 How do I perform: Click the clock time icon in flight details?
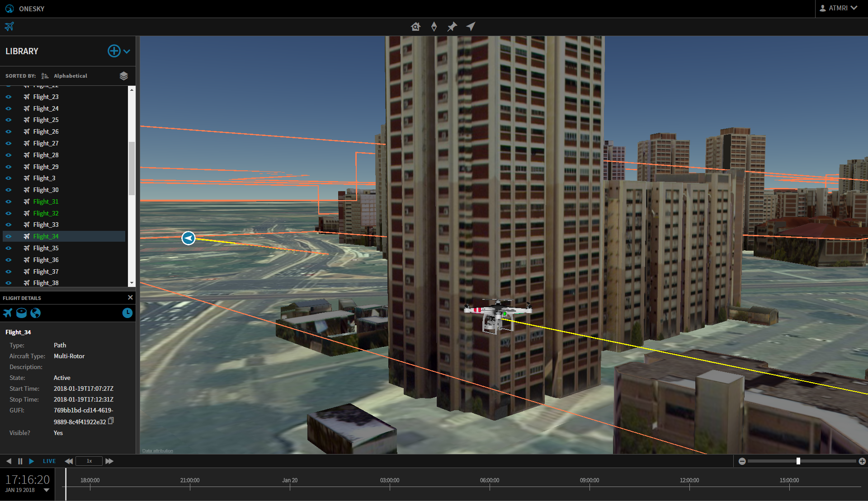[127, 313]
